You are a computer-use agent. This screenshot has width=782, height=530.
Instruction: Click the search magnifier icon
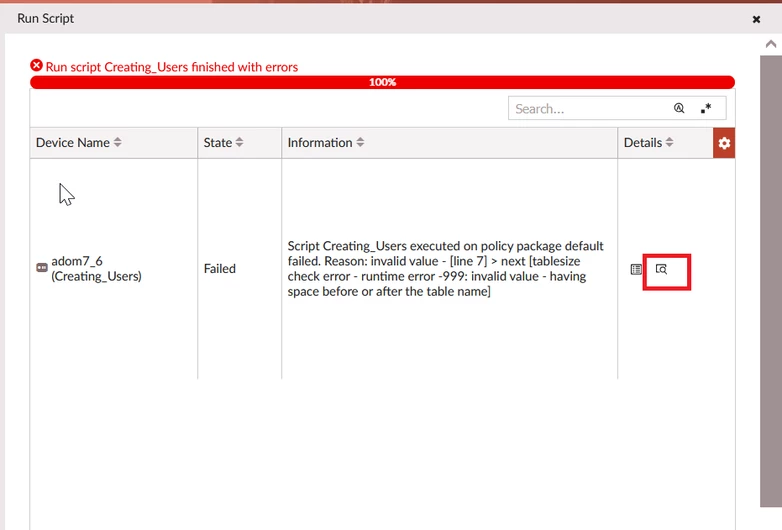[x=679, y=108]
